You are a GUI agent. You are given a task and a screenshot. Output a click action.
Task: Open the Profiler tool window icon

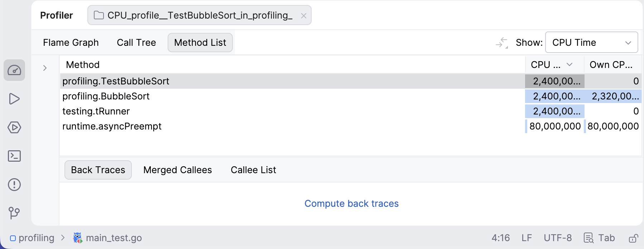14,70
